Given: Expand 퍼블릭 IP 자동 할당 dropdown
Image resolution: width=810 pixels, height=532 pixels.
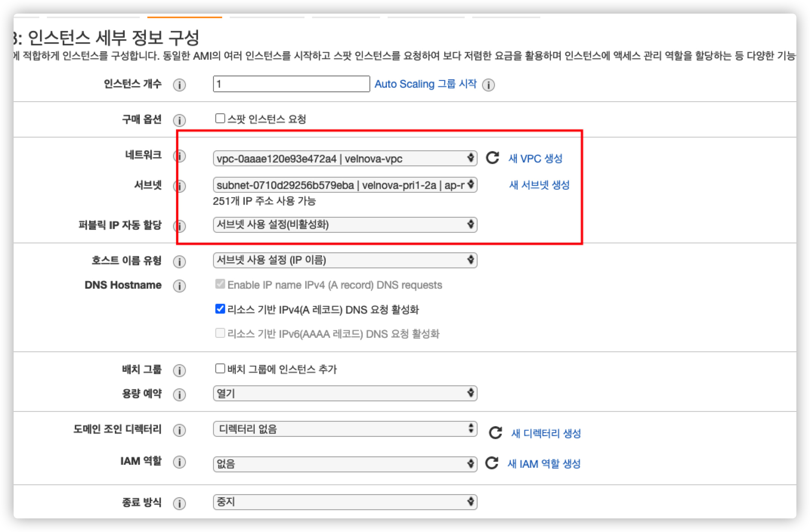Looking at the screenshot, I should click(345, 225).
